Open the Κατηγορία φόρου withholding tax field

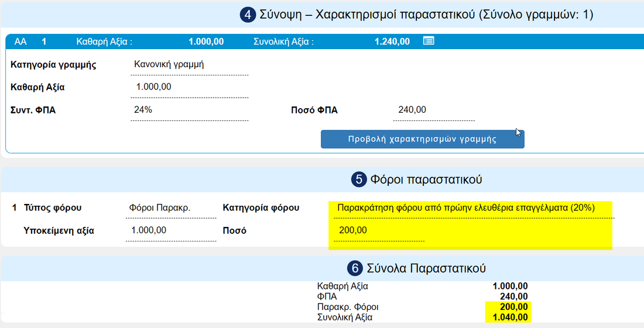click(466, 208)
